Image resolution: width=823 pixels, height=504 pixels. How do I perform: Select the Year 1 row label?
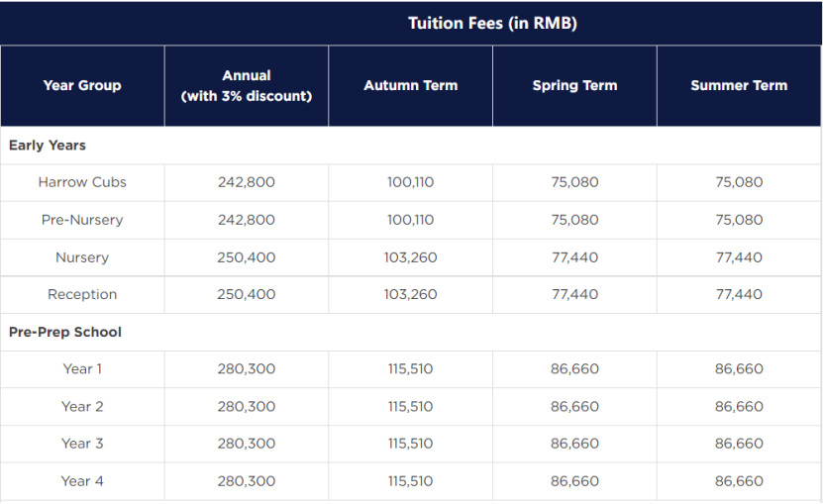click(82, 369)
